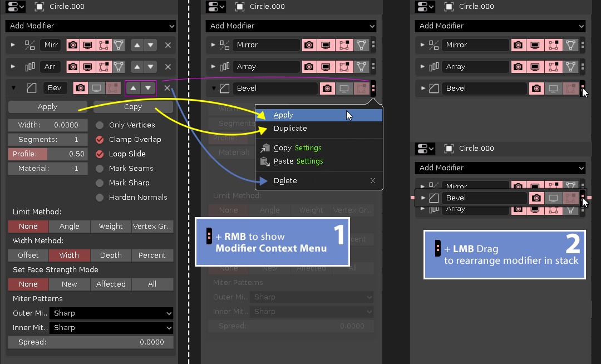Set Width Method to Depth
Image resolution: width=601 pixels, height=364 pixels.
coord(111,255)
